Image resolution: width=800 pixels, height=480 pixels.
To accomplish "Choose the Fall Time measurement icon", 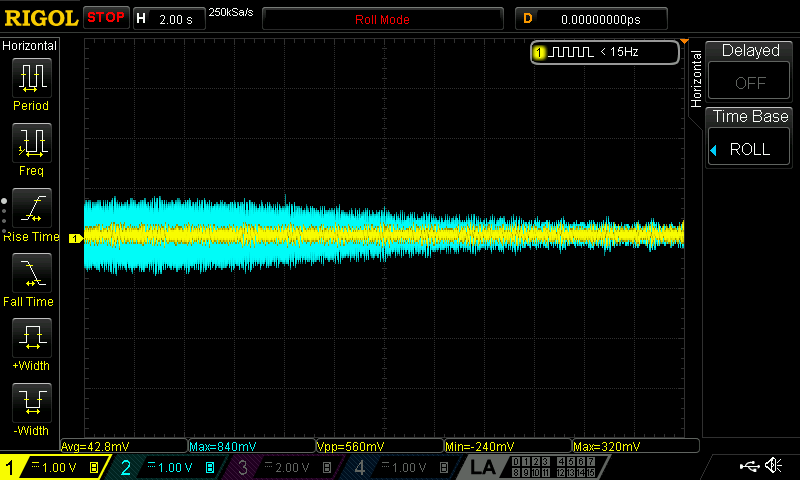I will coord(31,274).
